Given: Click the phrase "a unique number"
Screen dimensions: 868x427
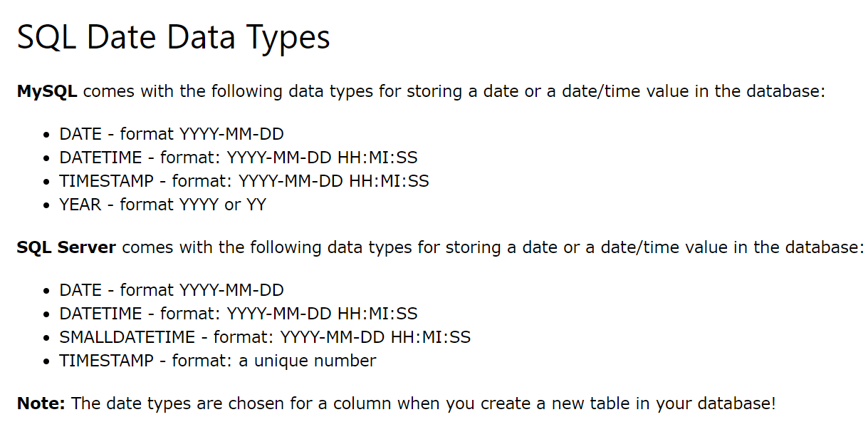Looking at the screenshot, I should (x=307, y=361).
